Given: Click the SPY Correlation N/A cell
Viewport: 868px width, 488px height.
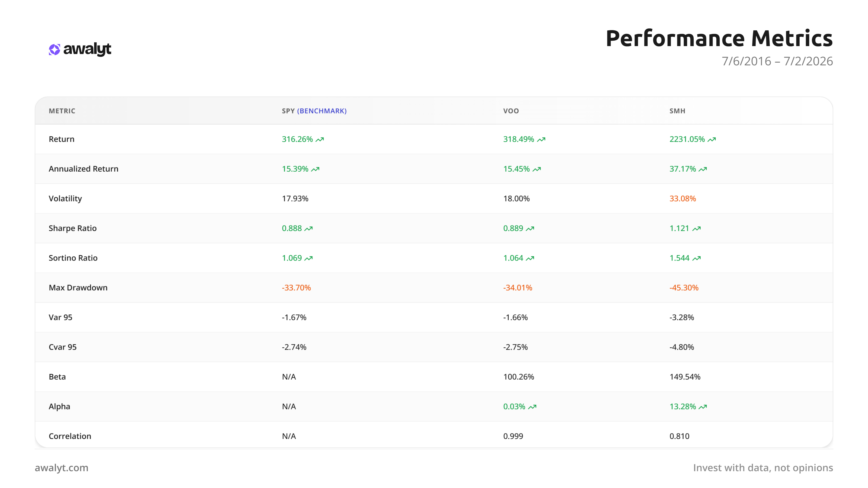Looking at the screenshot, I should coord(289,436).
